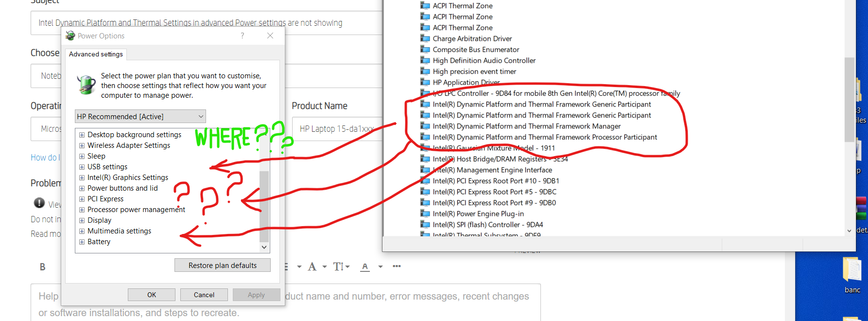Screen dimensions: 868x321
Task: Select the Advanced settings tab
Action: (96, 54)
